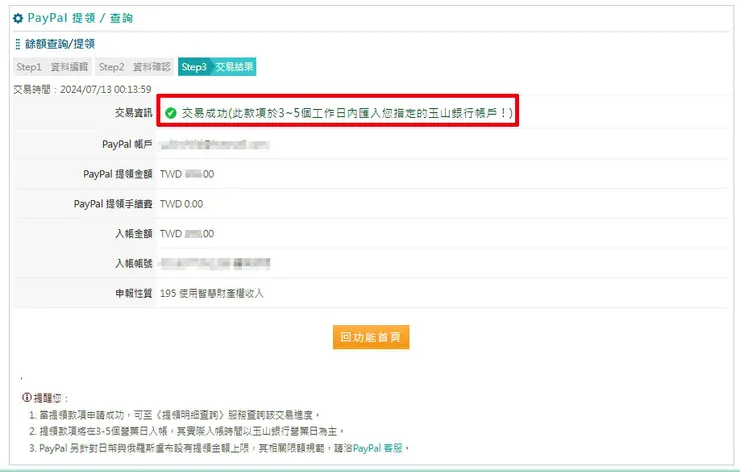Select the Step1 資料編輯 tab
The width and height of the screenshot is (740, 472).
point(52,67)
